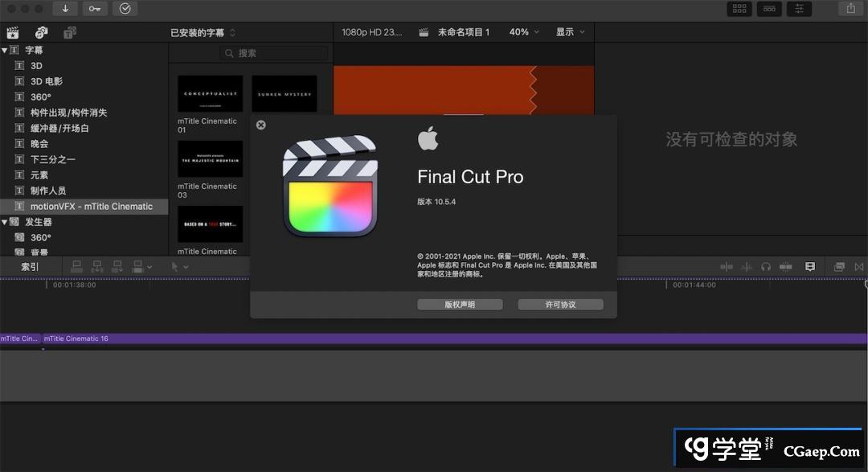The image size is (868, 472).
Task: Select the 下三分之一 titles category
Action: [52, 159]
